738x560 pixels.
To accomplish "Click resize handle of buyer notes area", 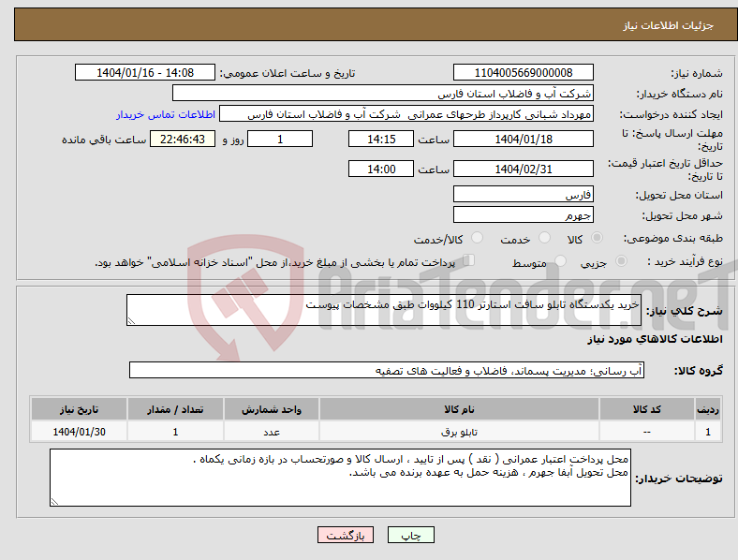I will coord(54,502).
